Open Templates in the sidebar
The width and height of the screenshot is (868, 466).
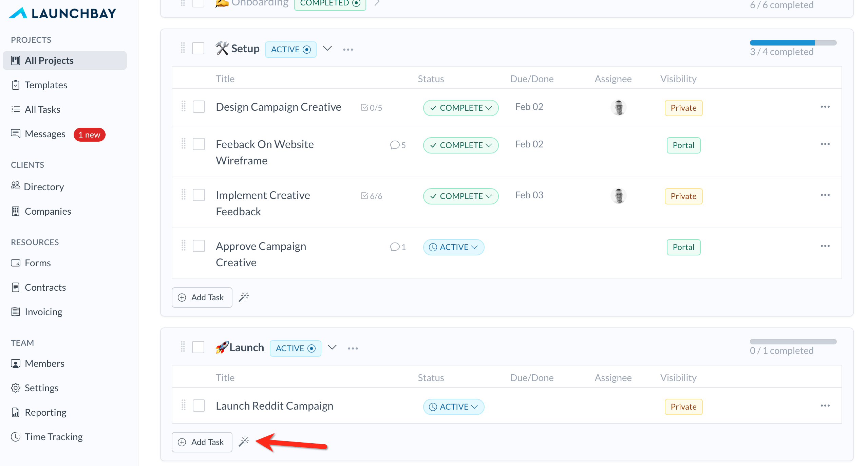[46, 85]
